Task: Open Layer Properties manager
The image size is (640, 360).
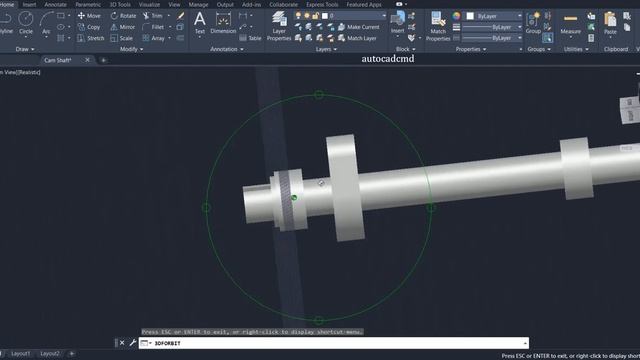Action: click(x=279, y=26)
